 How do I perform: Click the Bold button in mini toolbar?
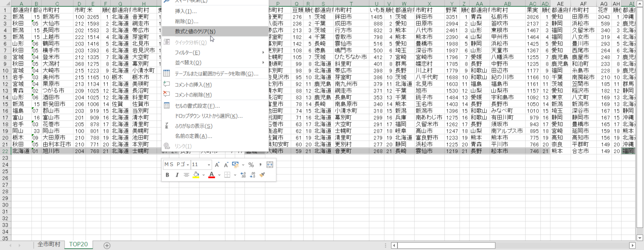(x=167, y=175)
